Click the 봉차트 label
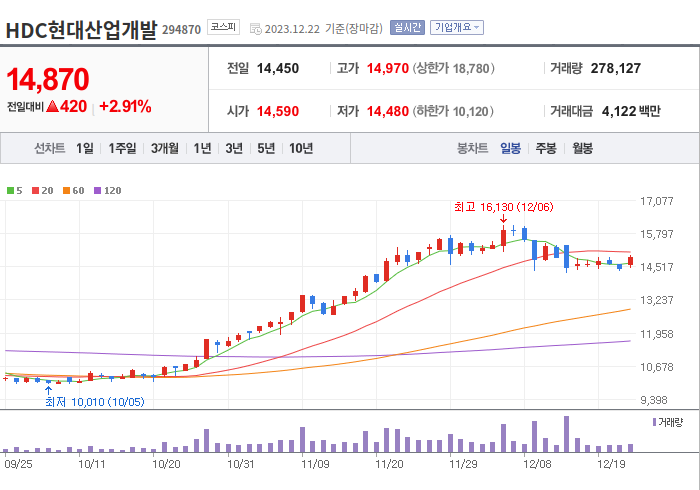Screen dimensions: 700x490 (x=472, y=148)
